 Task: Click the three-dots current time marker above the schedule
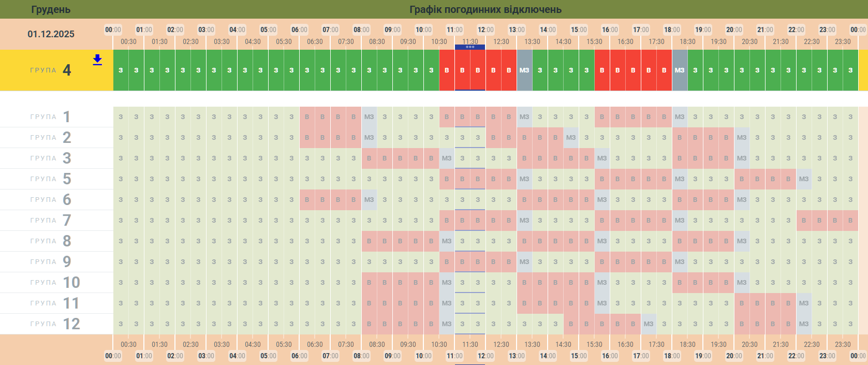470,47
